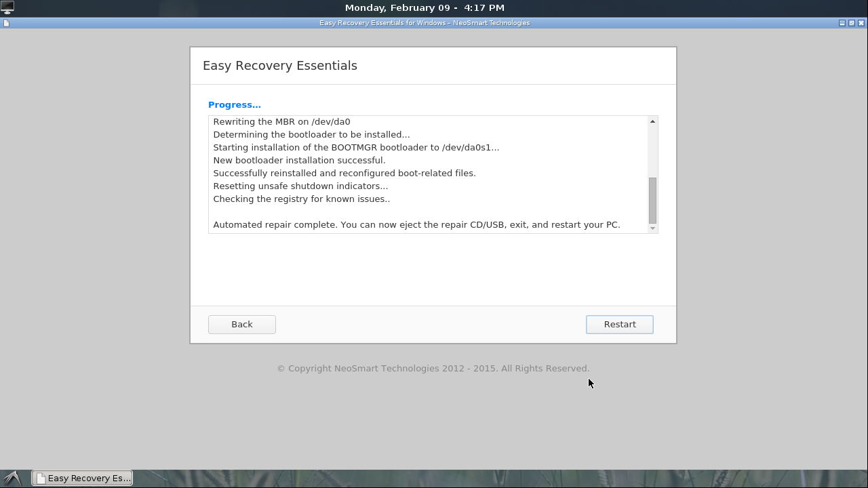This screenshot has width=868, height=488.
Task: Open the start menu bird icon
Action: pos(13,478)
